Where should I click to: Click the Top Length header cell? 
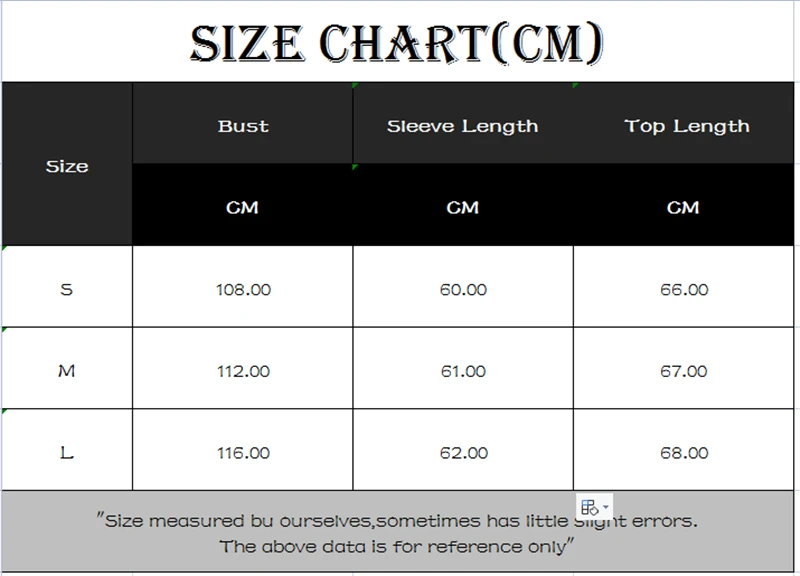[x=686, y=126]
